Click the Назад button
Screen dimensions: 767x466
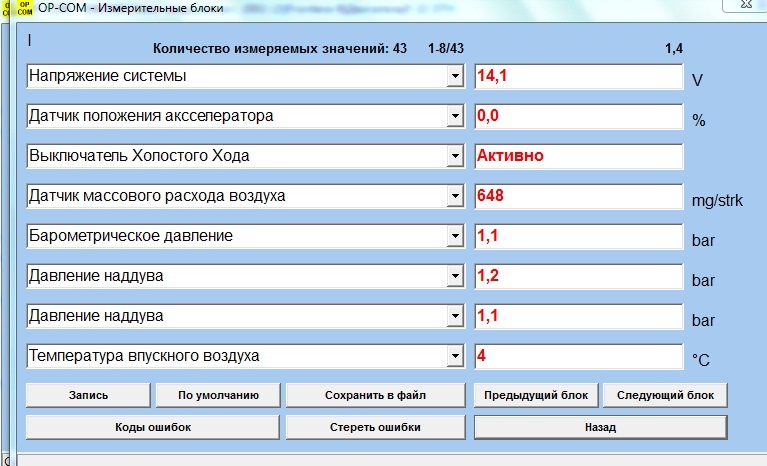(601, 427)
